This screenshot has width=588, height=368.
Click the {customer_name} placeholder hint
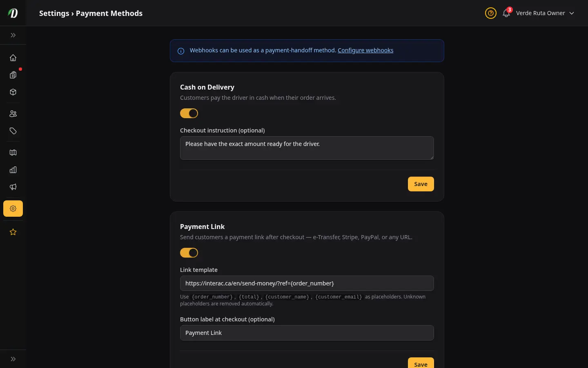click(x=287, y=297)
